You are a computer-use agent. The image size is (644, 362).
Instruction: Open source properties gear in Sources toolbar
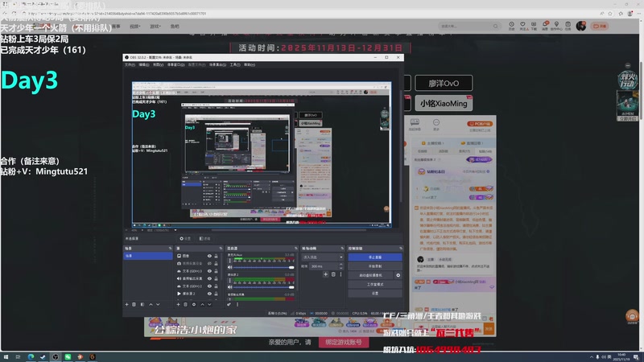point(194,305)
